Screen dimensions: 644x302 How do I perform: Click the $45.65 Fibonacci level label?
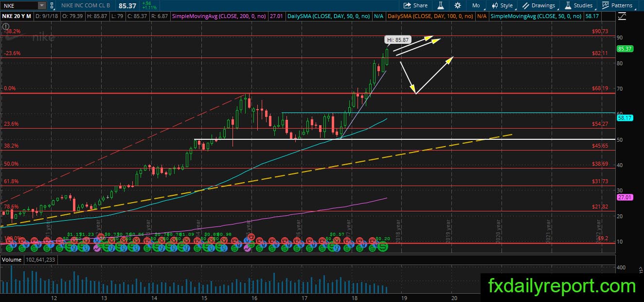tap(600, 146)
